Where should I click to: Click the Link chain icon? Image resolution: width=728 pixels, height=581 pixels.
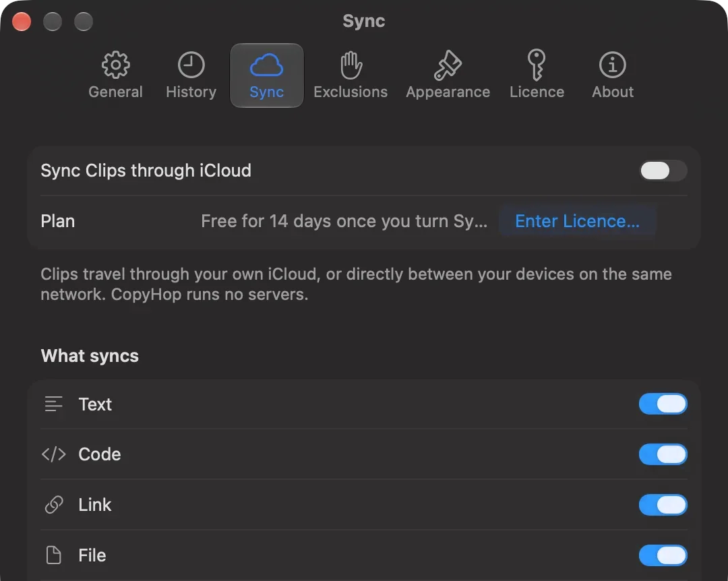coord(54,505)
